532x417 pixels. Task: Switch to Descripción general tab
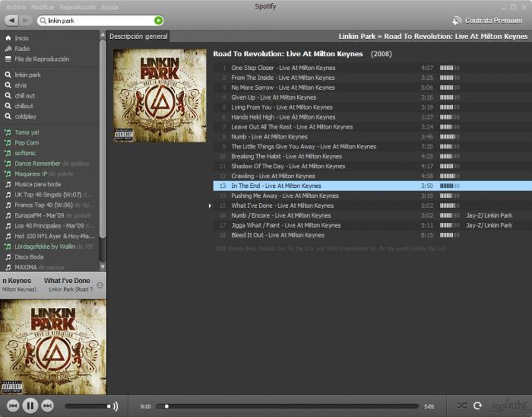[138, 37]
